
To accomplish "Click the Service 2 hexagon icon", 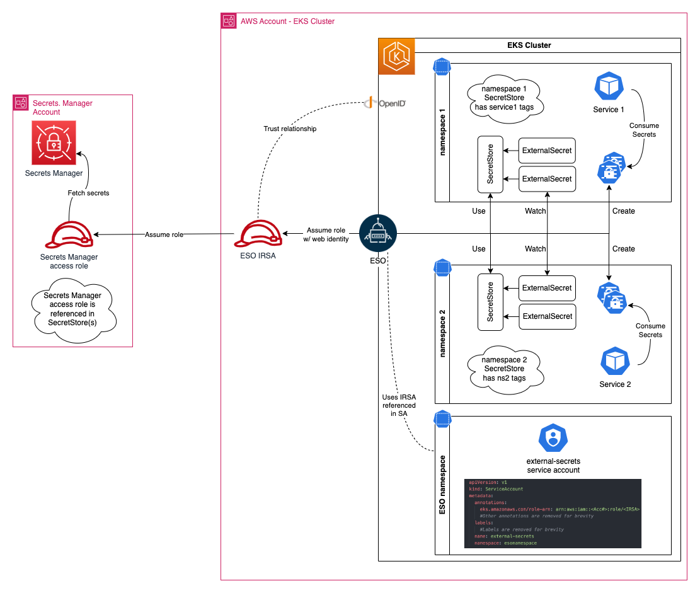I will 615,360.
